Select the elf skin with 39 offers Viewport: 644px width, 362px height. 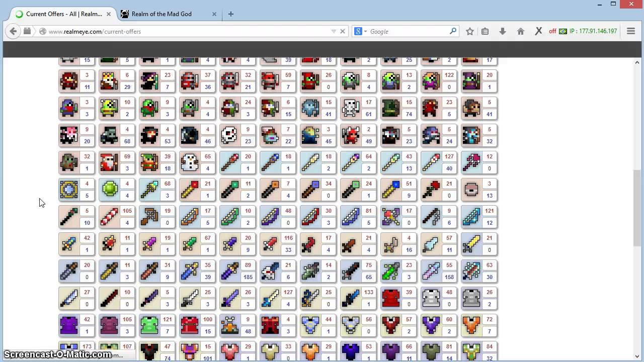(149, 162)
